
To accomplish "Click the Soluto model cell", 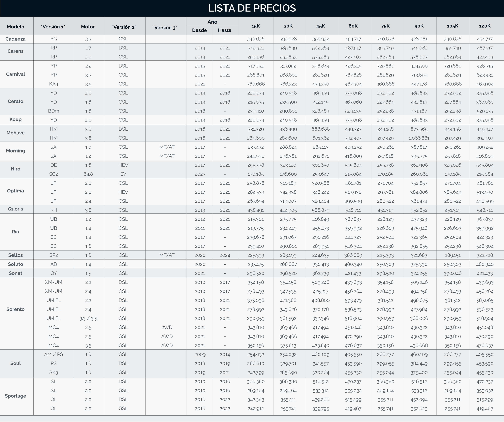I will click(x=16, y=264).
